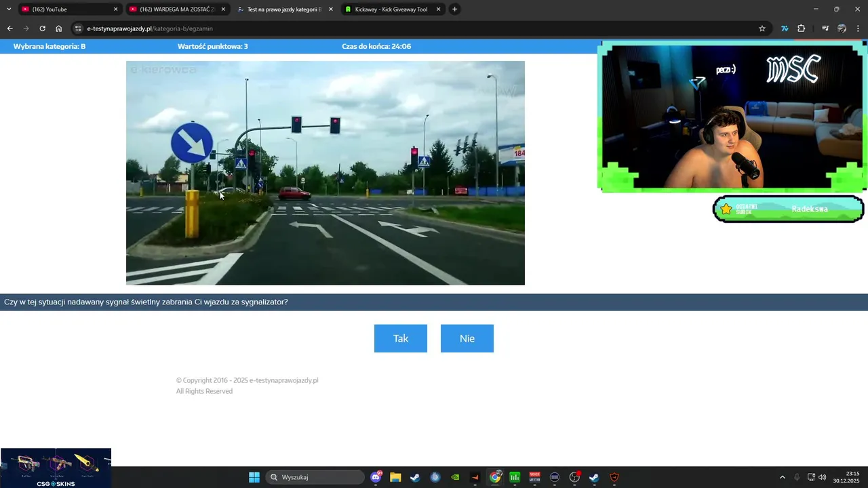The height and width of the screenshot is (488, 868).
Task: Expand the tab search dropdown arrow
Action: pyautogui.click(x=8, y=9)
